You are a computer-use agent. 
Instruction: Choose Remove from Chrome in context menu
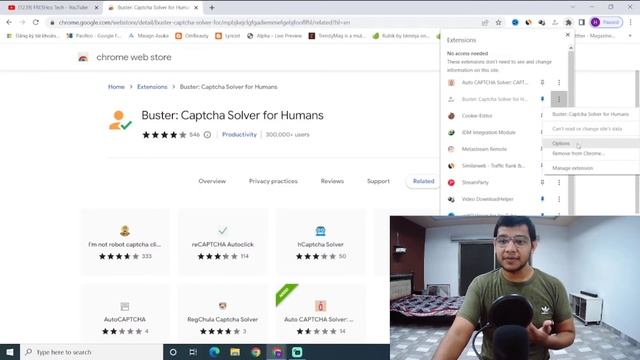[x=591, y=153]
